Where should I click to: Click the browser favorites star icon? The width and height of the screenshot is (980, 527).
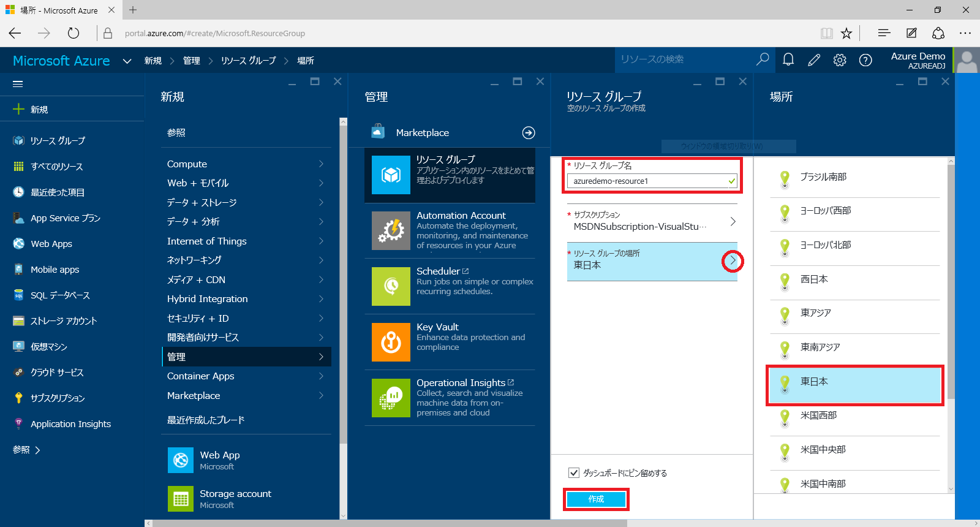point(846,33)
